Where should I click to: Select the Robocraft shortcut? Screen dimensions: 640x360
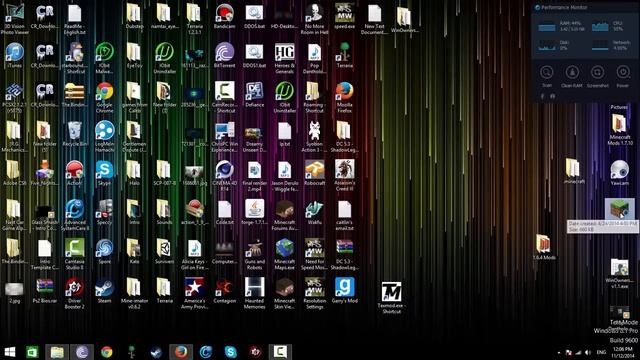[314, 173]
